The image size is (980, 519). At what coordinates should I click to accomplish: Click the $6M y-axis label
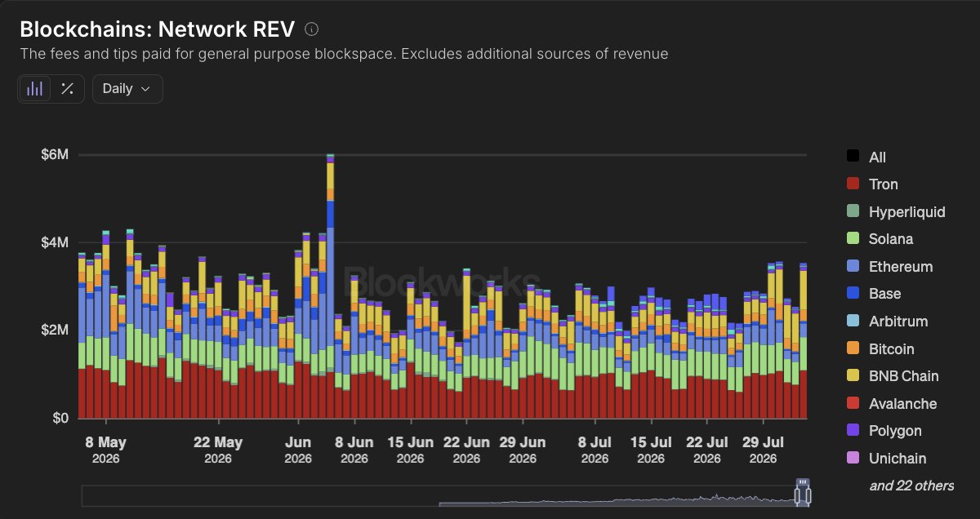(55, 155)
